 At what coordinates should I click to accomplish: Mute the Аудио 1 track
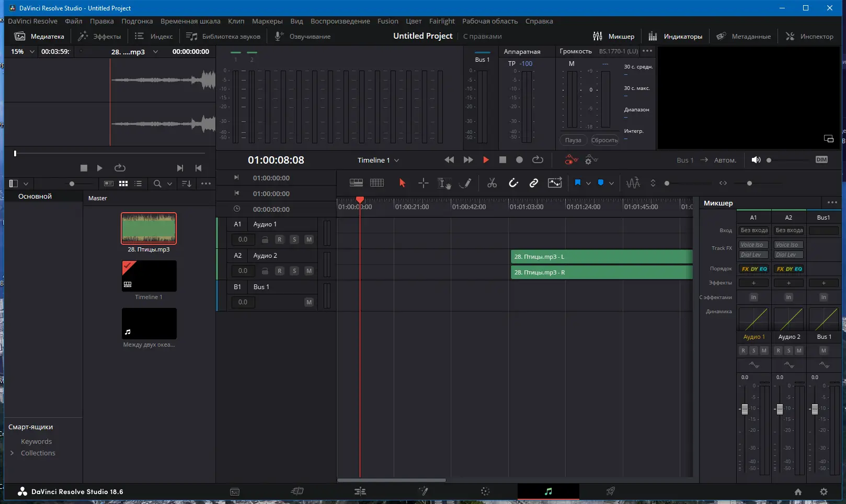click(309, 239)
